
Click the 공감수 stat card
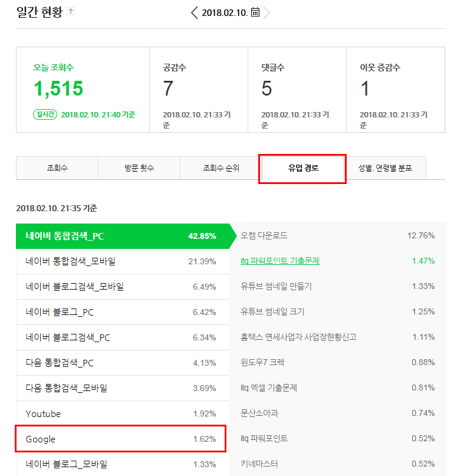198,90
